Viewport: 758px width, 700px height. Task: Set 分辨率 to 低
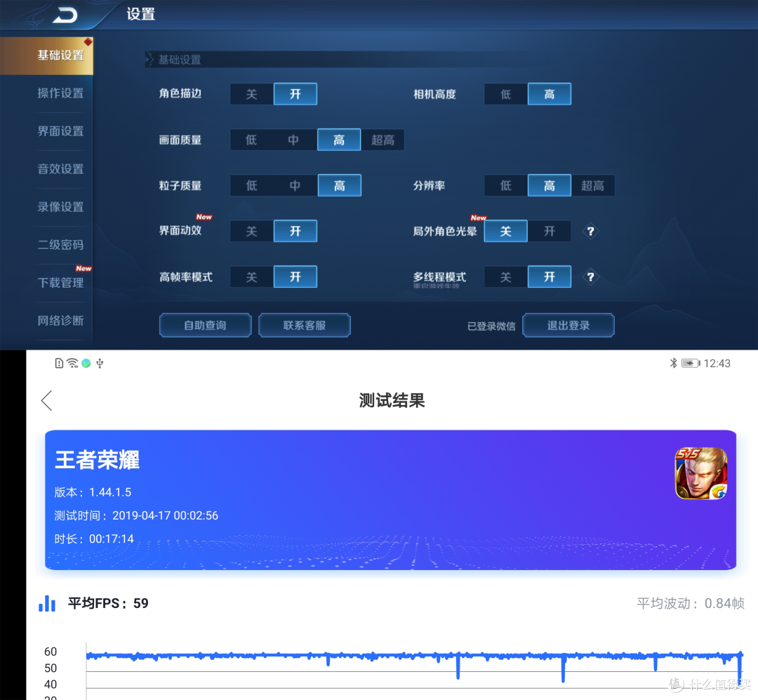pyautogui.click(x=505, y=185)
